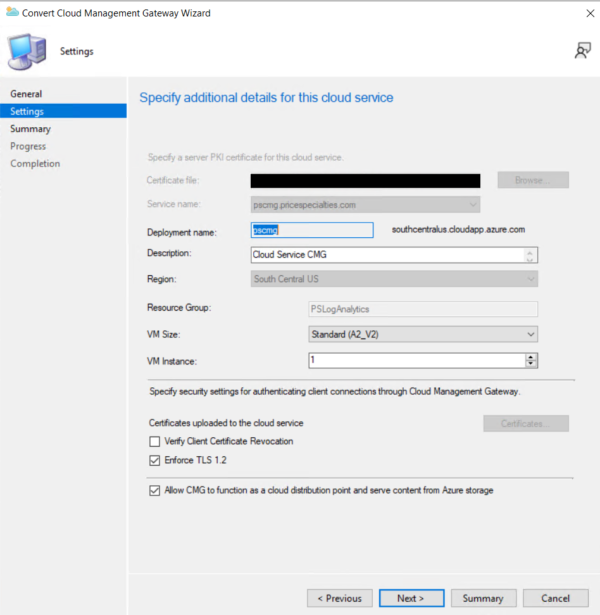Select Summary step in sidebar
The height and width of the screenshot is (615, 600).
coord(31,129)
